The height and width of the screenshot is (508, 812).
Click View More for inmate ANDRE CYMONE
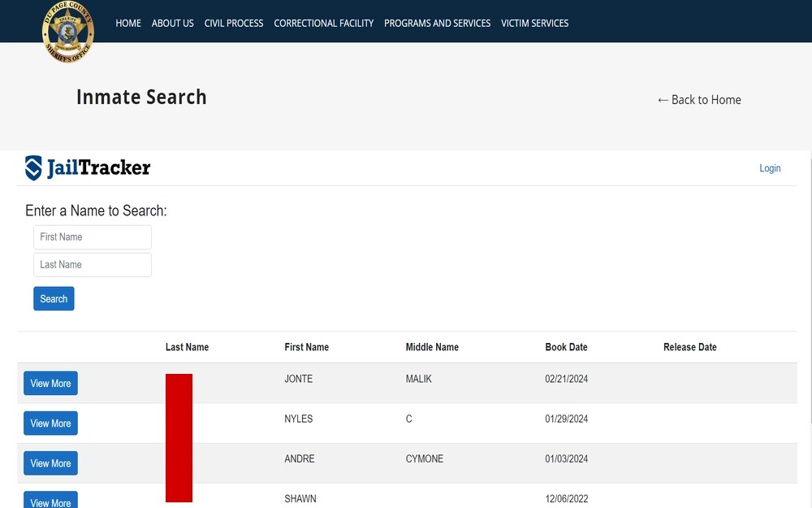point(50,462)
